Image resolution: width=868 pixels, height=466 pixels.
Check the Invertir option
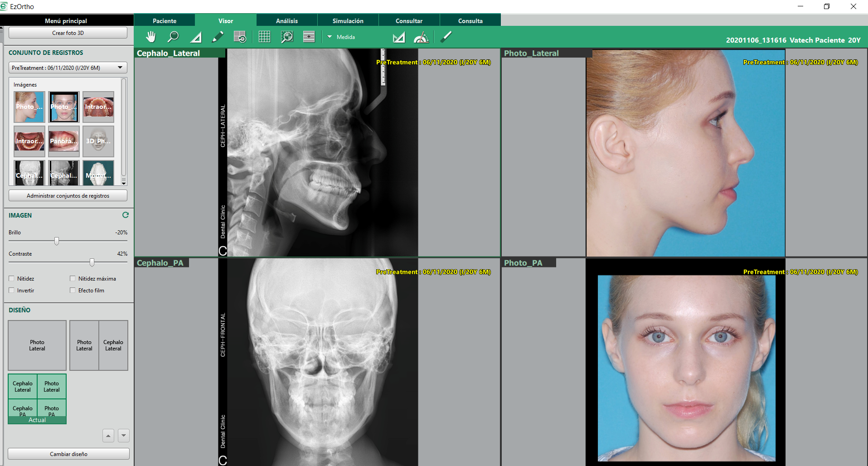click(12, 291)
